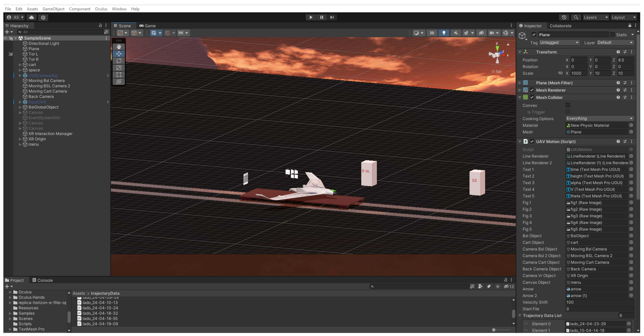Toggle scene lighting bulb icon
644x336 pixels.
point(444,33)
